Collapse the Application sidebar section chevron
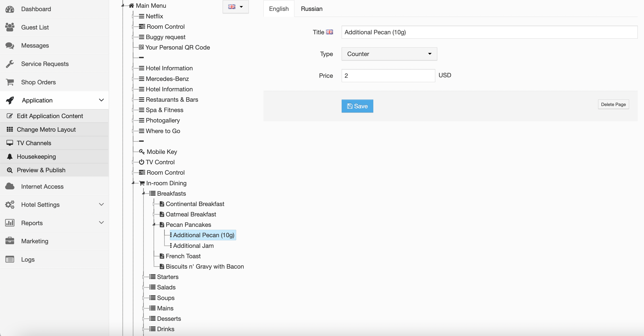Screen dimensions: 644x336 [x=101, y=100]
